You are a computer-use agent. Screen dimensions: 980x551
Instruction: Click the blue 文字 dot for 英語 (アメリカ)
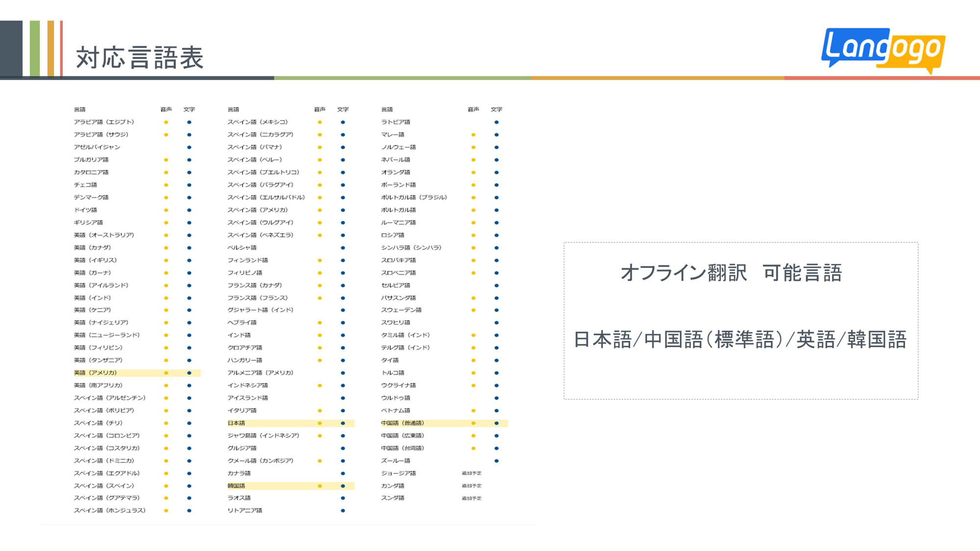click(x=189, y=373)
